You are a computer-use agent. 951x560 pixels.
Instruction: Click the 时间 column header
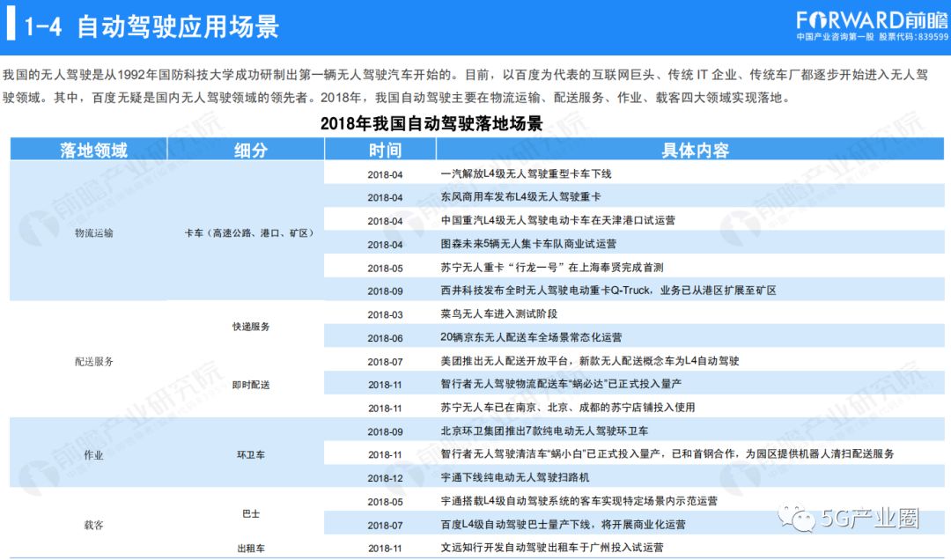click(x=385, y=150)
